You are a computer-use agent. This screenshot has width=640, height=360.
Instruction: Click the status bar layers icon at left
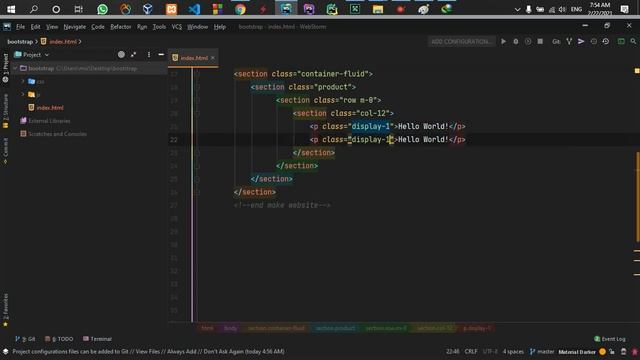6,351
